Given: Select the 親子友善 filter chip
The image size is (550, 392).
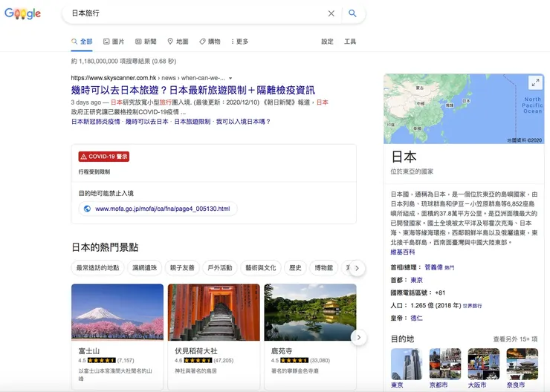Looking at the screenshot, I should pos(182,268).
